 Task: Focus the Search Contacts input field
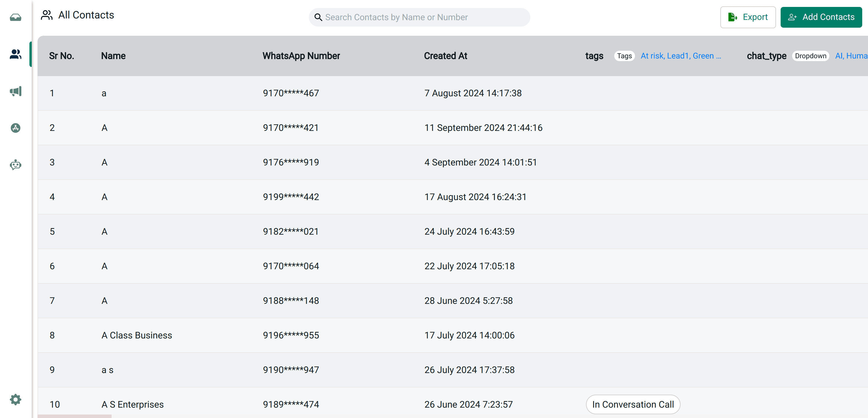424,17
